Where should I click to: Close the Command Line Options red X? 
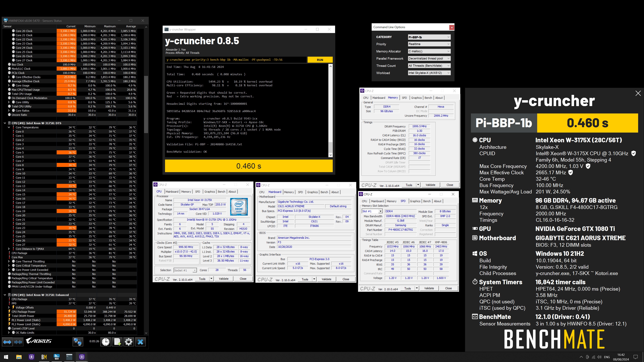pos(451,27)
